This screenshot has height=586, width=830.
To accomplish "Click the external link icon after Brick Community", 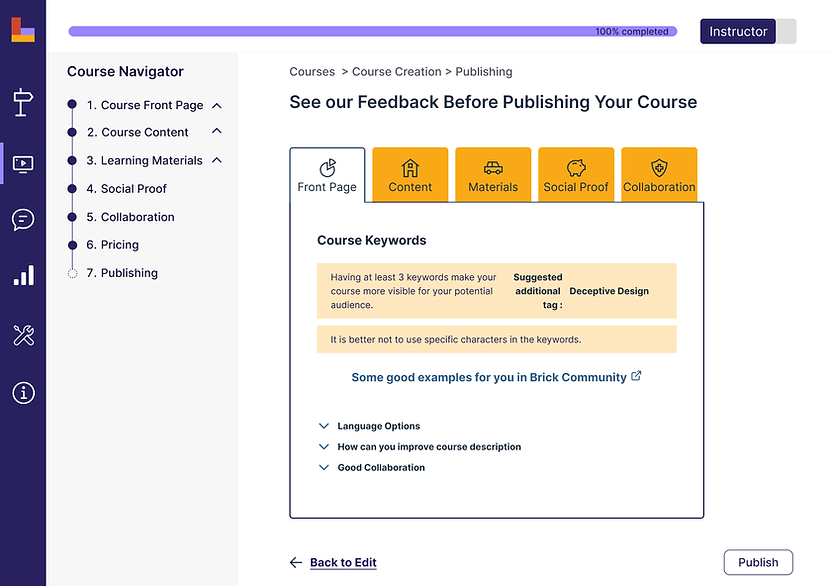I will tap(636, 376).
